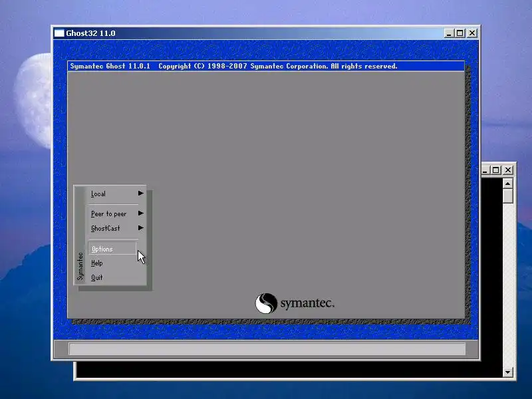This screenshot has height=399, width=532.
Task: Expand the Local submenu arrow
Action: pyautogui.click(x=140, y=194)
